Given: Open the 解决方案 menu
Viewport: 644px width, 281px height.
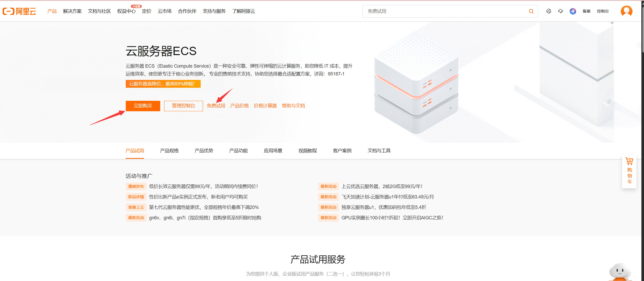Looking at the screenshot, I should coord(72,11).
